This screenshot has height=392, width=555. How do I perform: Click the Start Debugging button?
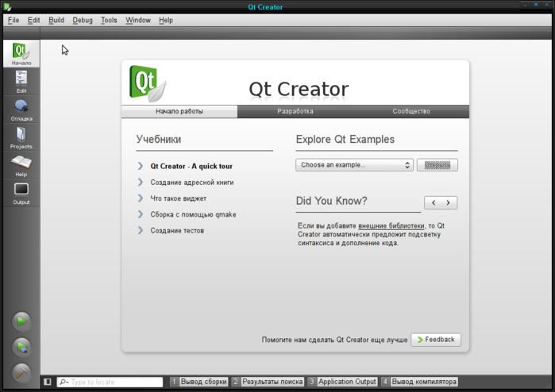[x=21, y=347]
